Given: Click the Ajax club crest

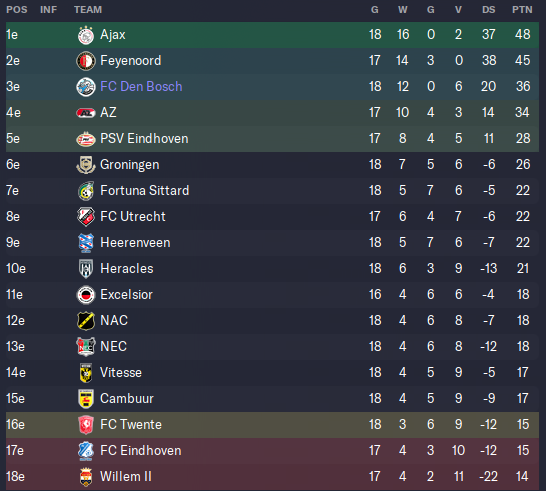Looking at the screenshot, I should click(x=86, y=35).
